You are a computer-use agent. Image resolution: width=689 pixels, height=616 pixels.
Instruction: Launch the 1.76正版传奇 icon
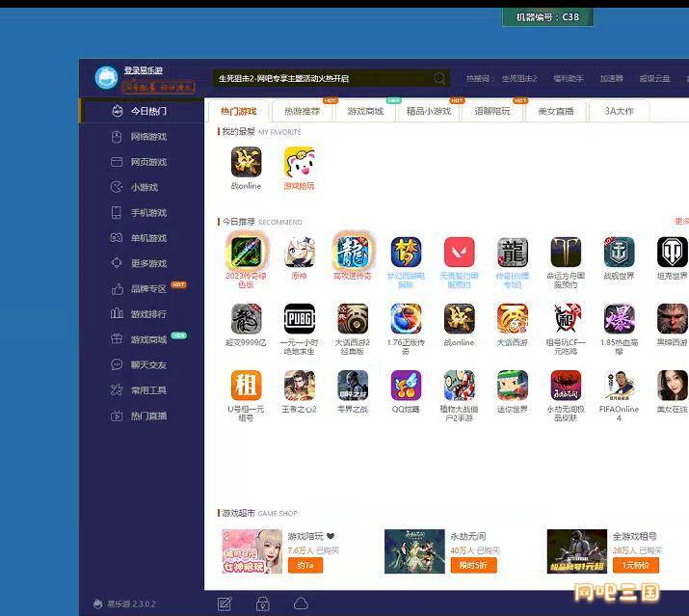(406, 319)
